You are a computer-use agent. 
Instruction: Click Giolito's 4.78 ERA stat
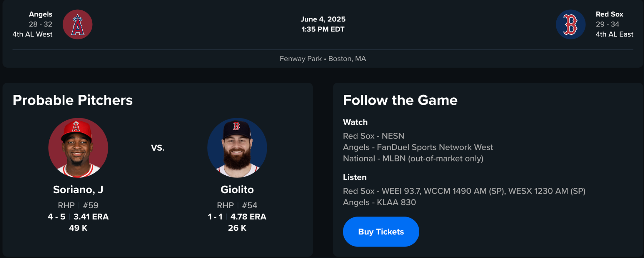[248, 217]
